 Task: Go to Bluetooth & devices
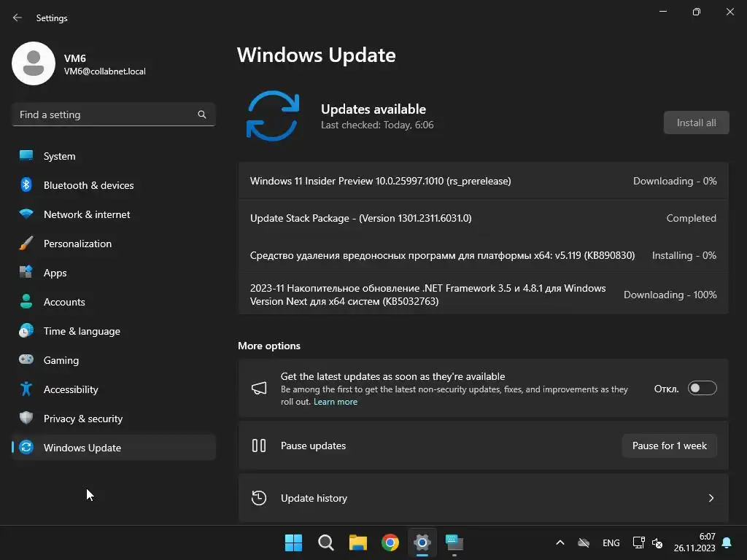113,184
